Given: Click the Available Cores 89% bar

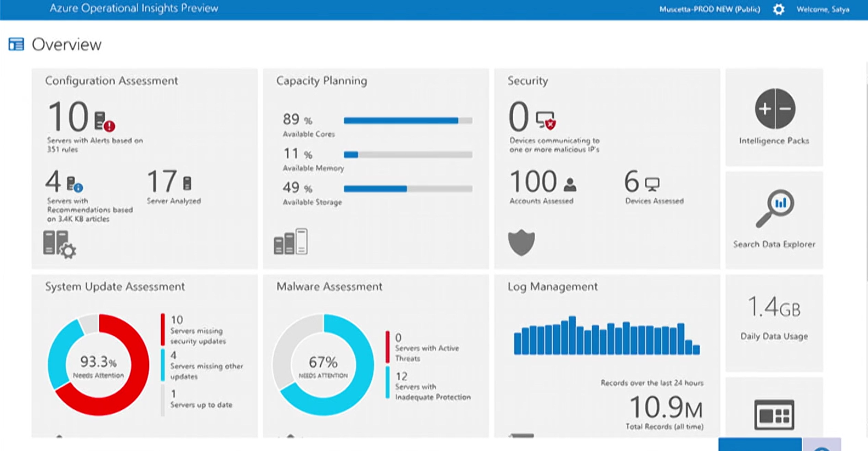Looking at the screenshot, I should click(408, 121).
